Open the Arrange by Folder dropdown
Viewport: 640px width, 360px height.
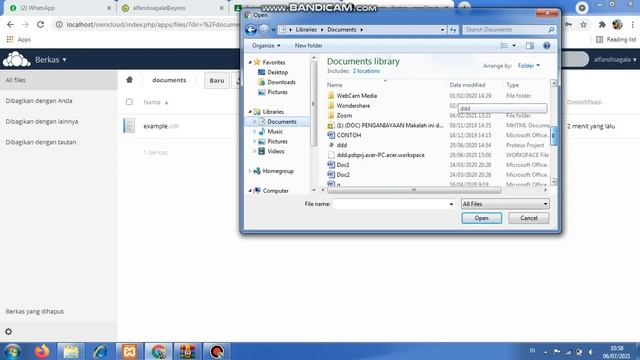tap(529, 66)
